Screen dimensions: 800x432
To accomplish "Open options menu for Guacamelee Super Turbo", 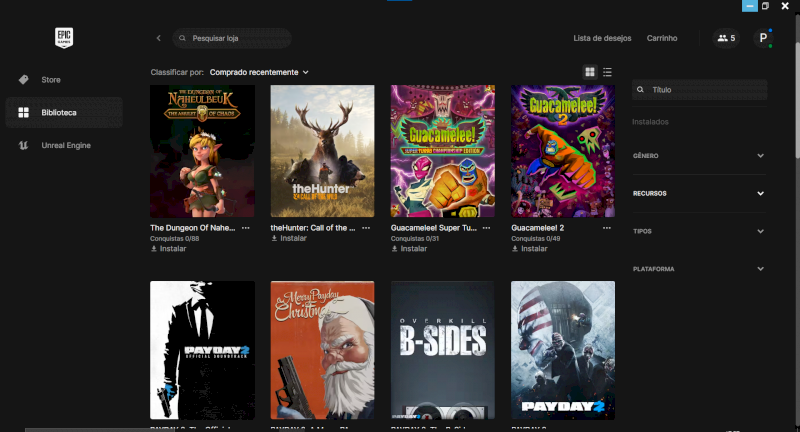I will (486, 228).
